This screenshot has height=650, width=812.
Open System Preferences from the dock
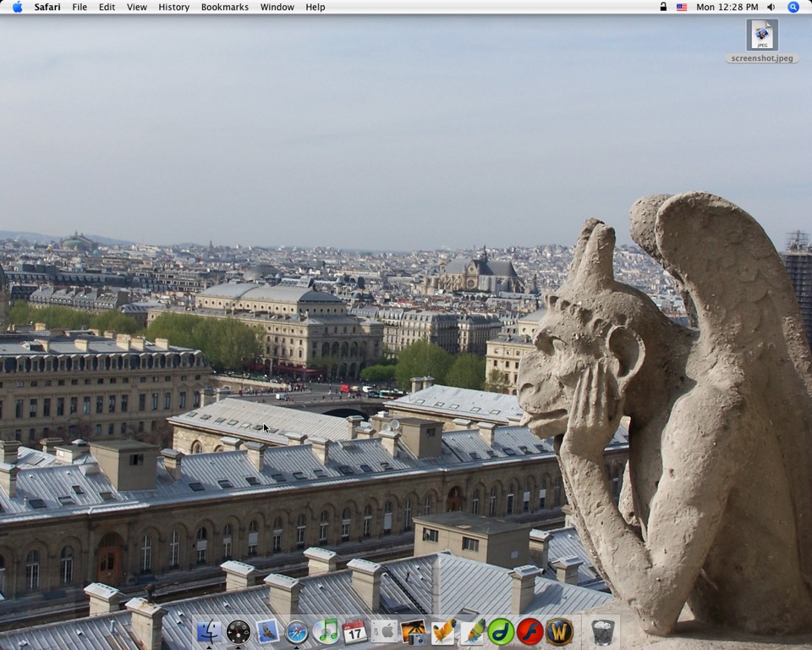[x=384, y=631]
